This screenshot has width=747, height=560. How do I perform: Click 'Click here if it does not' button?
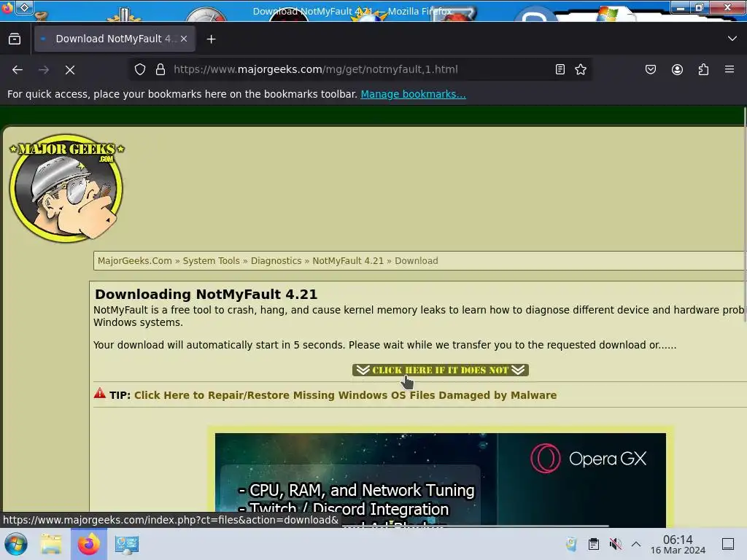click(x=441, y=370)
